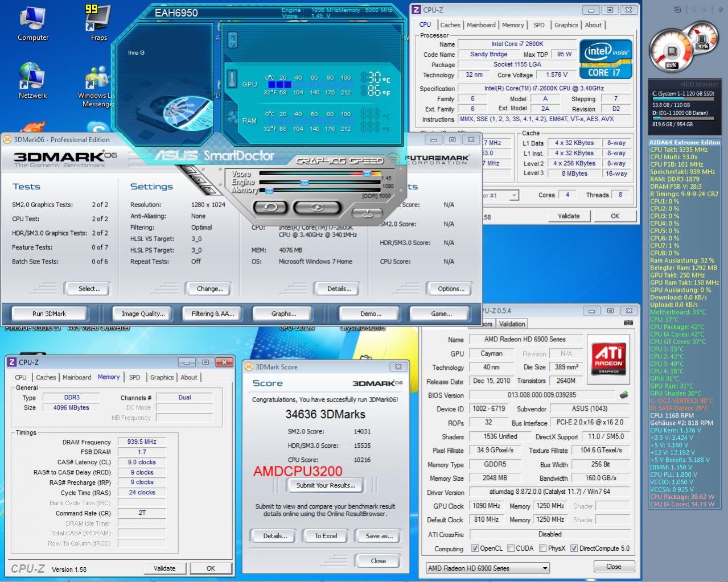Switch to Mainboard tab in top CPU-Z window
This screenshot has height=582, width=728.
pos(481,25)
